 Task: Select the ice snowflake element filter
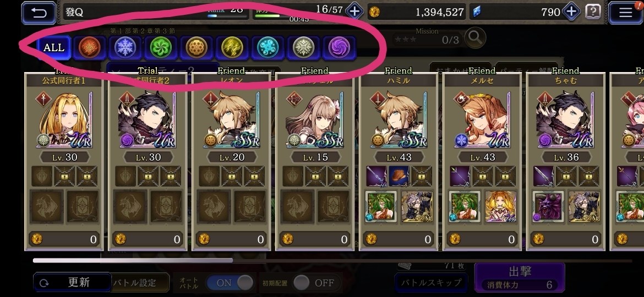point(125,48)
